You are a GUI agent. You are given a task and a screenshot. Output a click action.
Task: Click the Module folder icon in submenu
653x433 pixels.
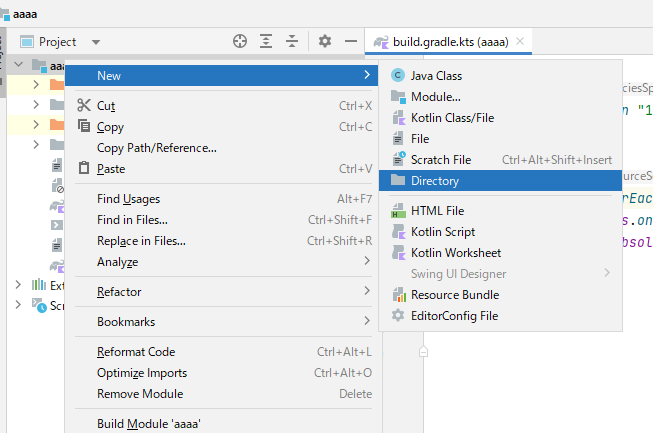[398, 97]
